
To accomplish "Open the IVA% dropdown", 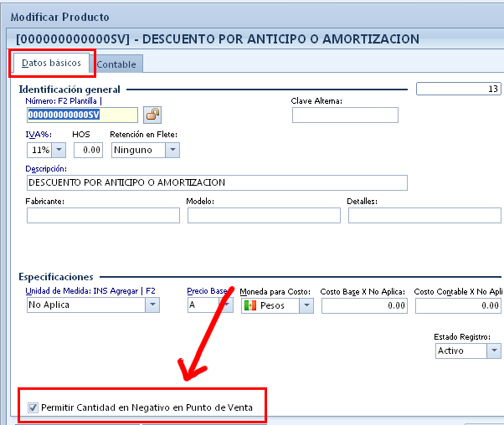I will [59, 150].
